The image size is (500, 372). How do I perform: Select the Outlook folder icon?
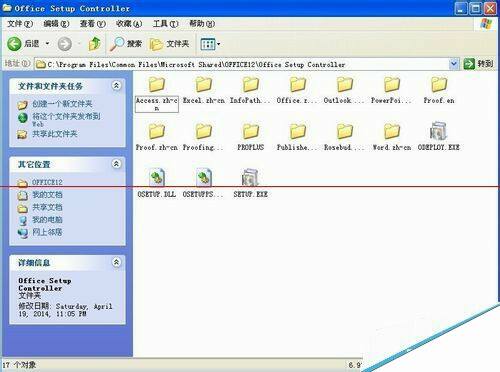point(345,84)
